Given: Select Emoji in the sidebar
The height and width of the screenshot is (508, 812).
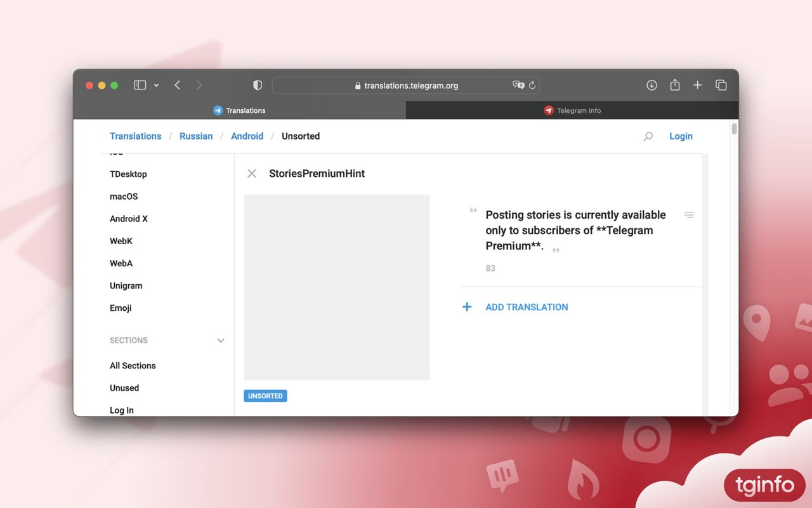Looking at the screenshot, I should click(x=121, y=308).
